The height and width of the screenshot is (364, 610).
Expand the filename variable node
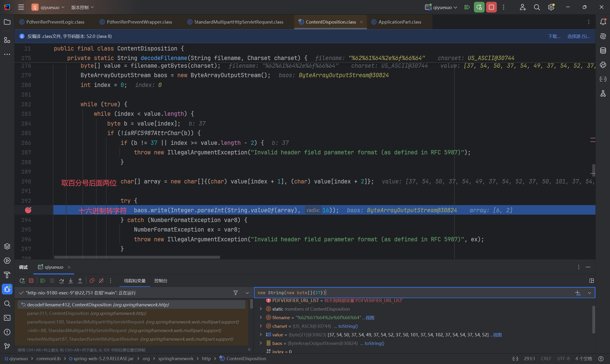point(261,317)
